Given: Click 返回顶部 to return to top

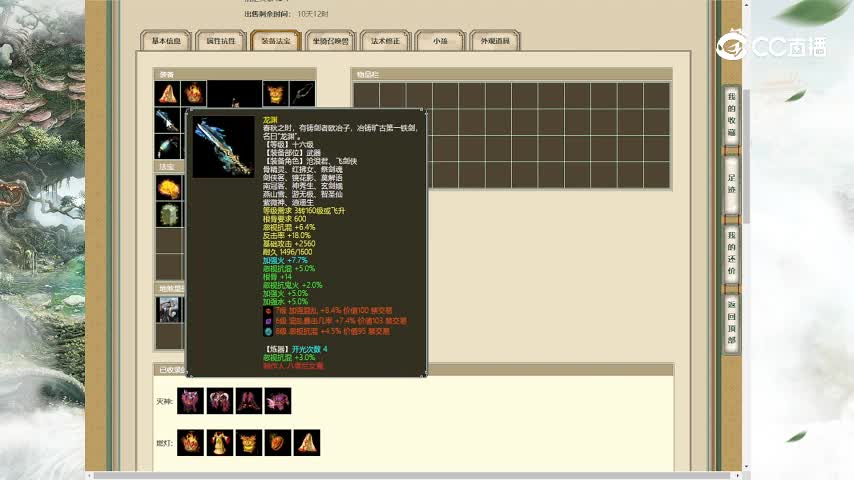Looking at the screenshot, I should [x=731, y=322].
